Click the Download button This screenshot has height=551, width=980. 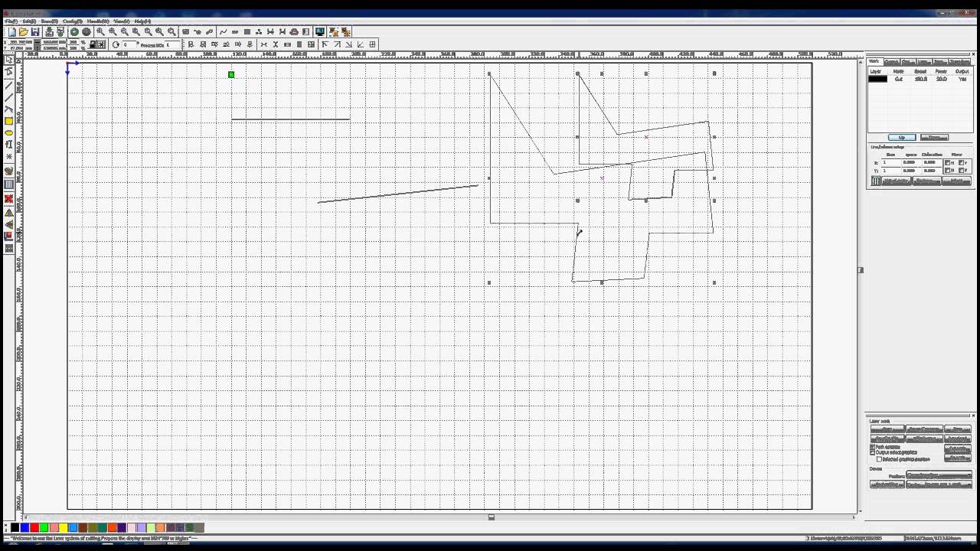pos(958,439)
